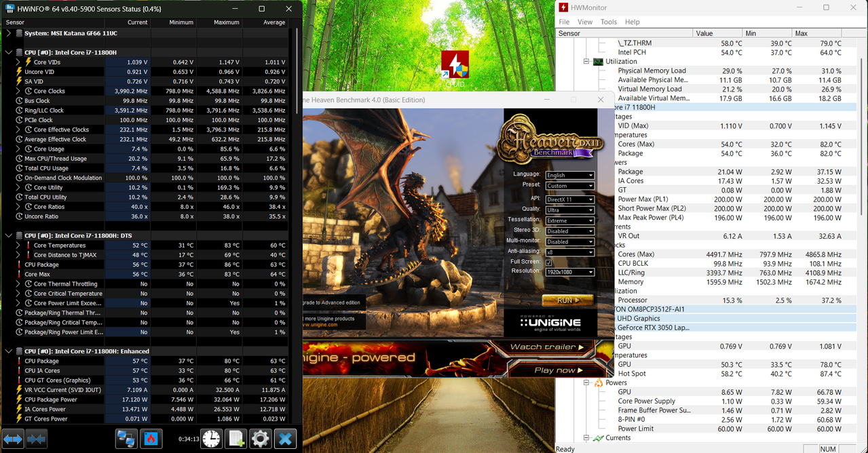This screenshot has height=453, width=868.
Task: Click the RUN button in Heaven Benchmark
Action: 567,300
